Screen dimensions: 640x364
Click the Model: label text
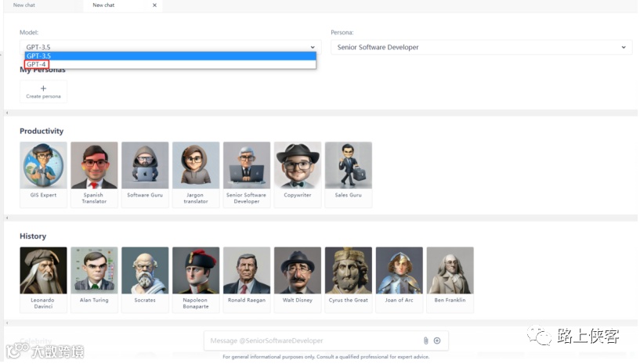29,32
